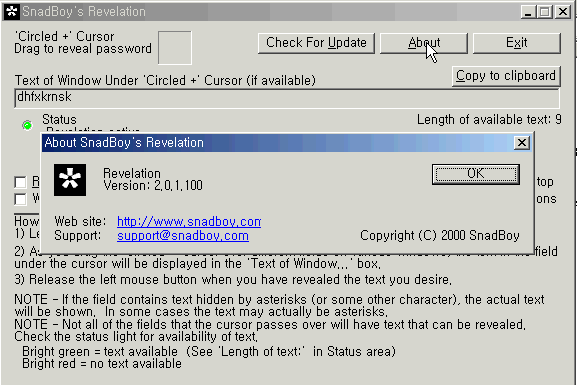577x385 pixels.
Task: Click the support@snadboy.com email link
Action: click(x=183, y=236)
